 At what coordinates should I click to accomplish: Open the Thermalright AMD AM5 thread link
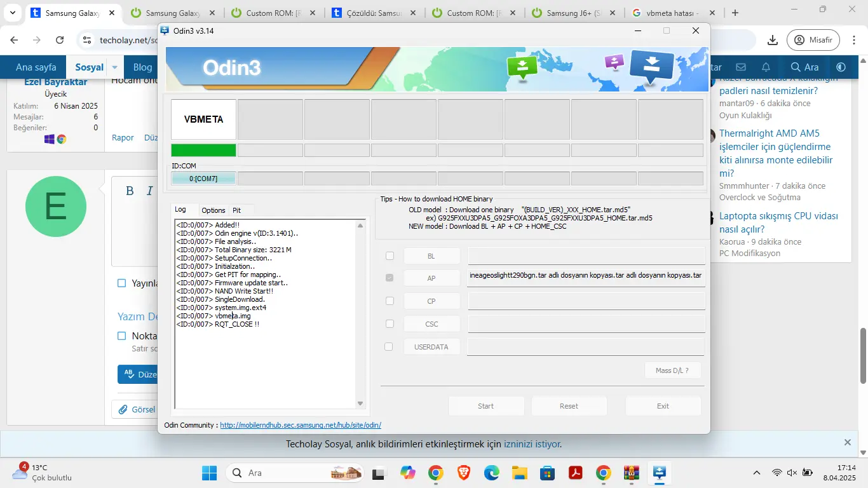pos(776,153)
